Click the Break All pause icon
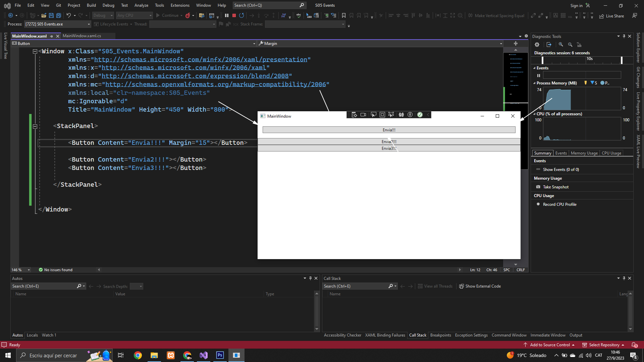 227,15
